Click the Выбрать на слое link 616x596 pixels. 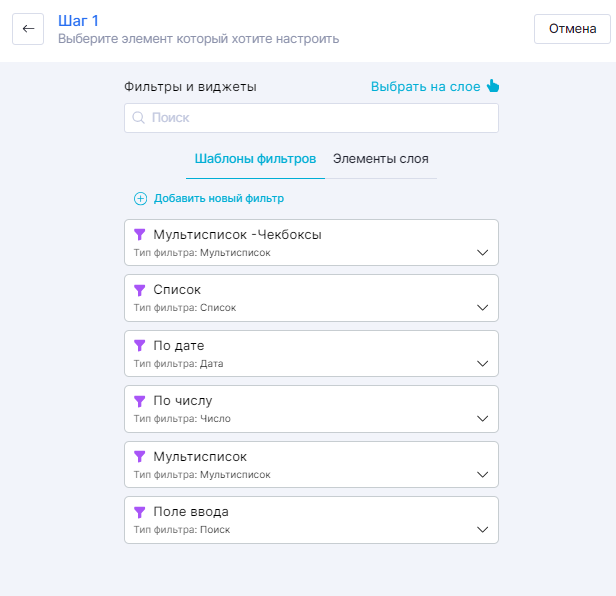pyautogui.click(x=425, y=87)
